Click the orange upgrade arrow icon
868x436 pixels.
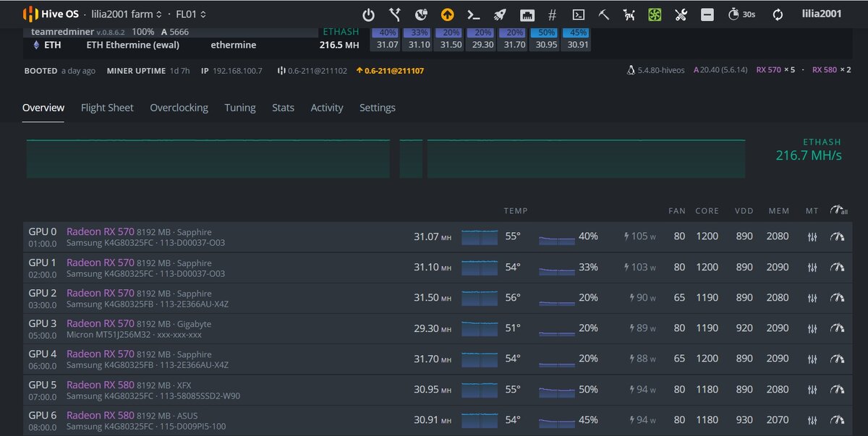click(447, 14)
